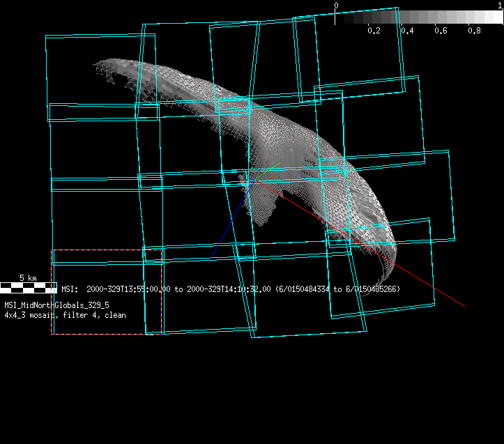Click the '5 km' scale label text

[x=28, y=277]
